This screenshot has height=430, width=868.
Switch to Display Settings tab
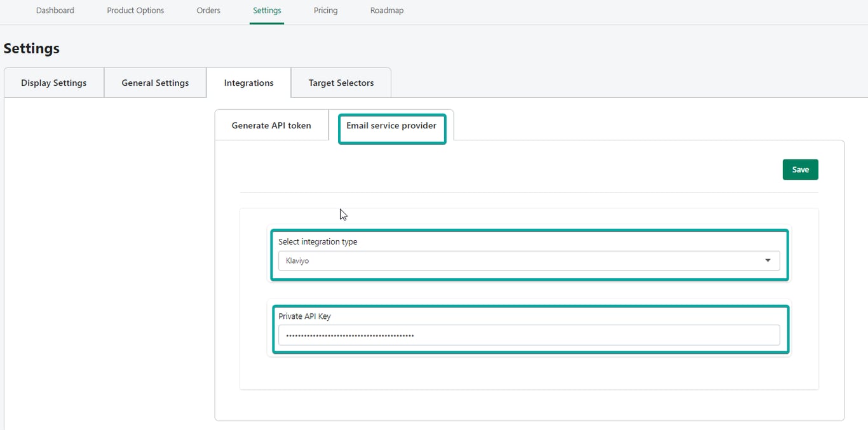click(54, 83)
